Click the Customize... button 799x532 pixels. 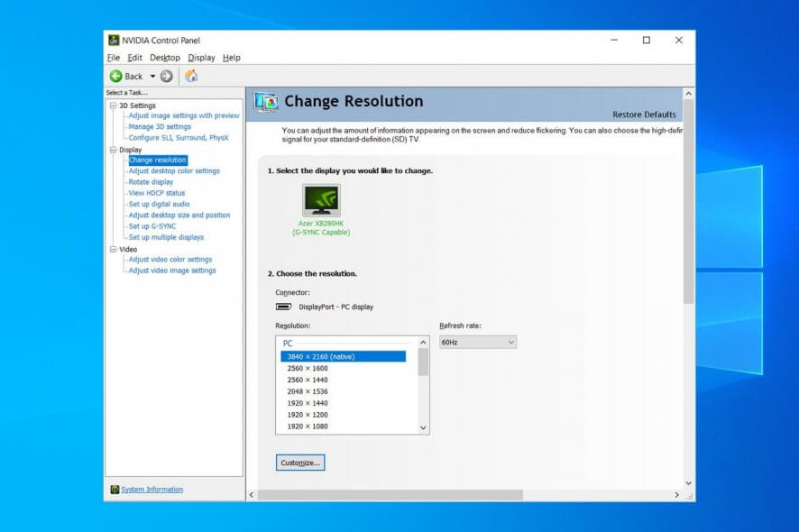299,463
